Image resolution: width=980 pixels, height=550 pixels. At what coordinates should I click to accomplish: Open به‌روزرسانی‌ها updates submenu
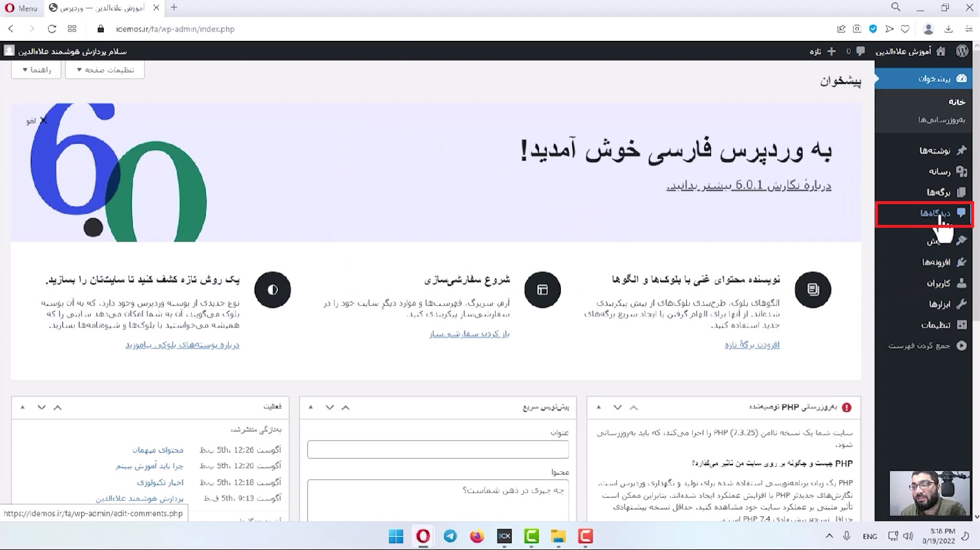pos(941,119)
